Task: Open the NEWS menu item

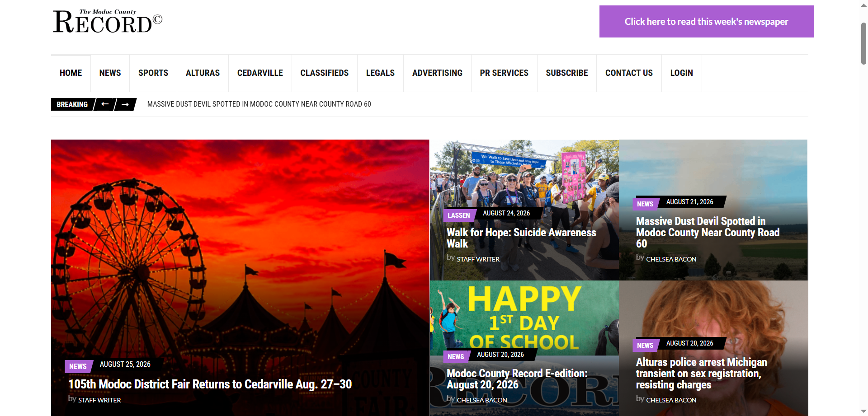Action: [110, 73]
